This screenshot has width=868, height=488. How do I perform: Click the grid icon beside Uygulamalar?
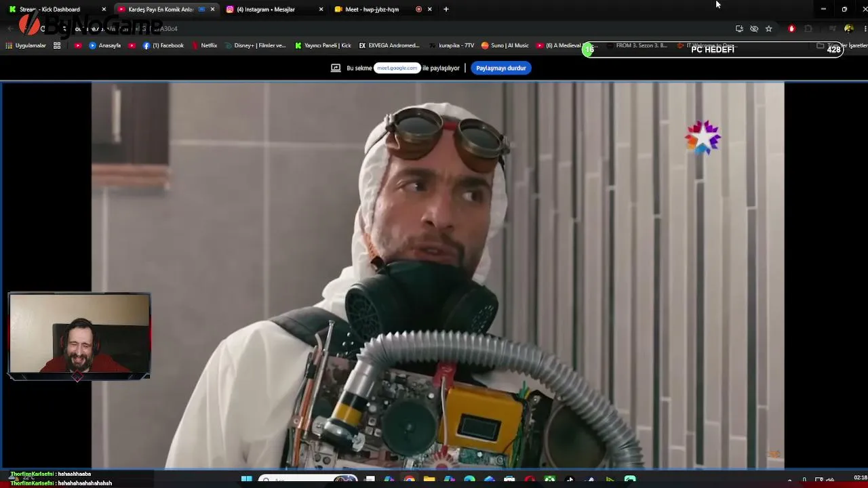point(57,45)
